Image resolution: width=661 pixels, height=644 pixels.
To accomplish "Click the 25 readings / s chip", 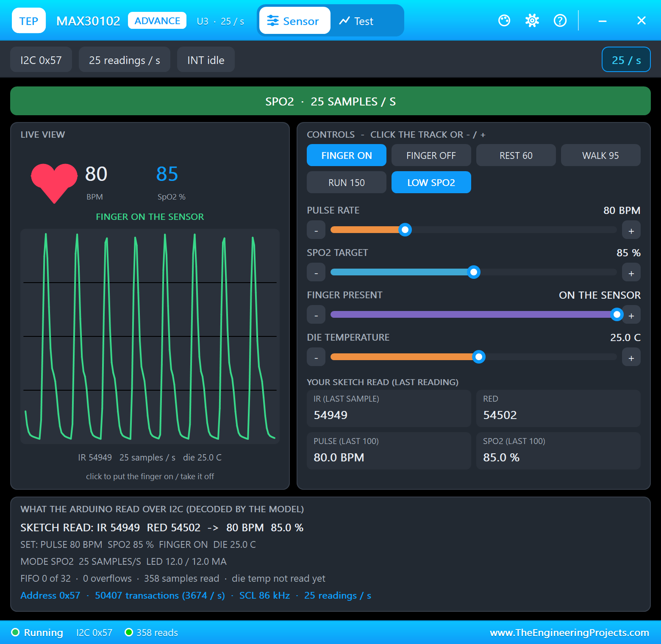I will pyautogui.click(x=125, y=59).
